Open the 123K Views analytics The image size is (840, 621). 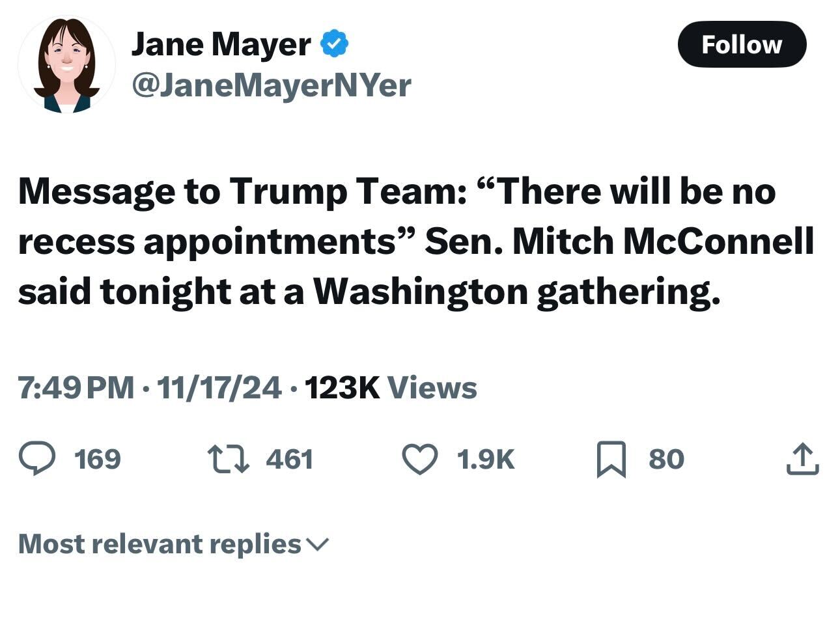point(390,388)
